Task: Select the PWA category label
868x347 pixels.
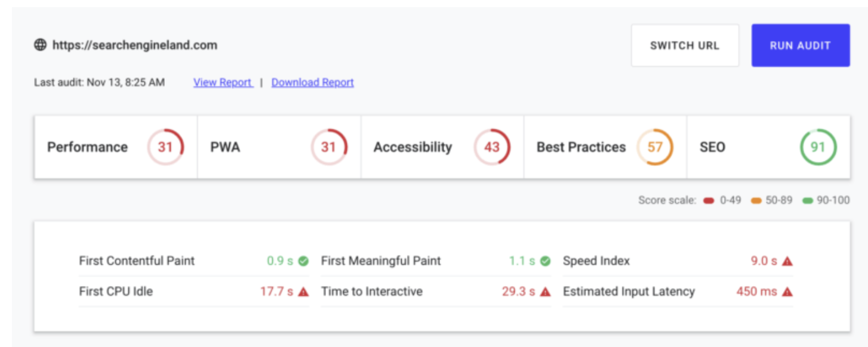Action: (x=225, y=147)
